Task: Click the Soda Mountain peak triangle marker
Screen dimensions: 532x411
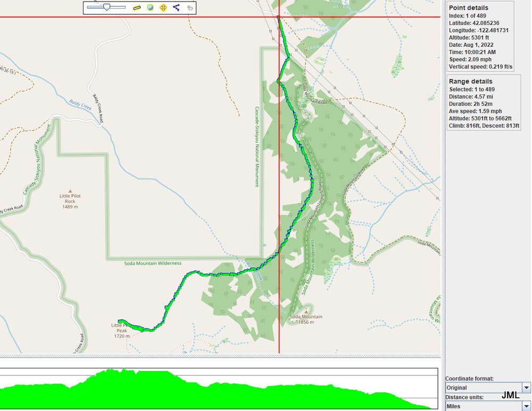Action: tap(306, 311)
